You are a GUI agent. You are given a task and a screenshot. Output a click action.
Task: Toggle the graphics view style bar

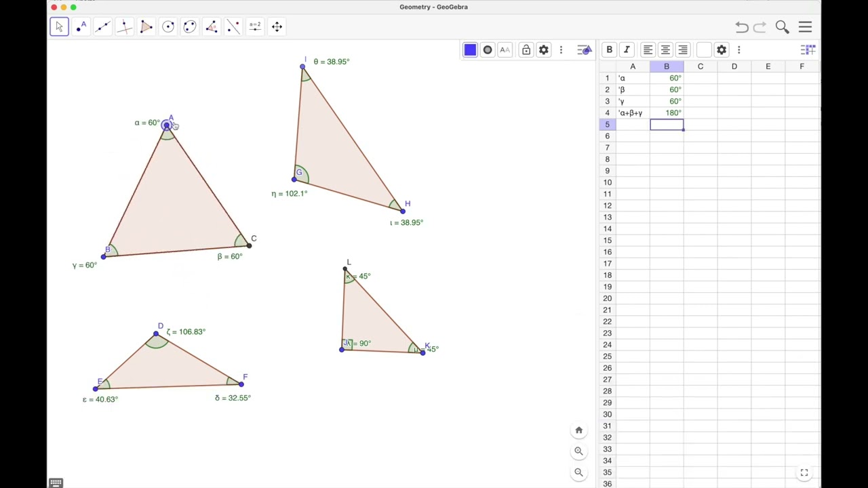pos(585,50)
